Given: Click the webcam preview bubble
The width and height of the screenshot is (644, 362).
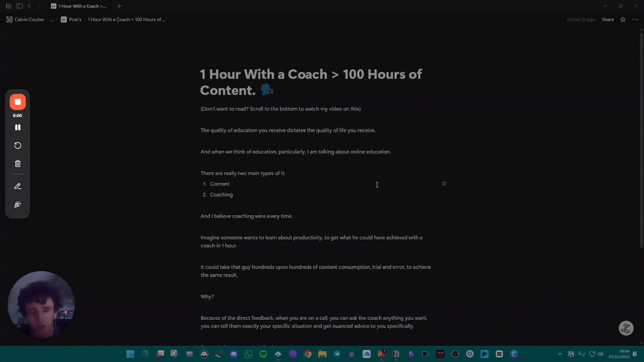Looking at the screenshot, I should 41,305.
